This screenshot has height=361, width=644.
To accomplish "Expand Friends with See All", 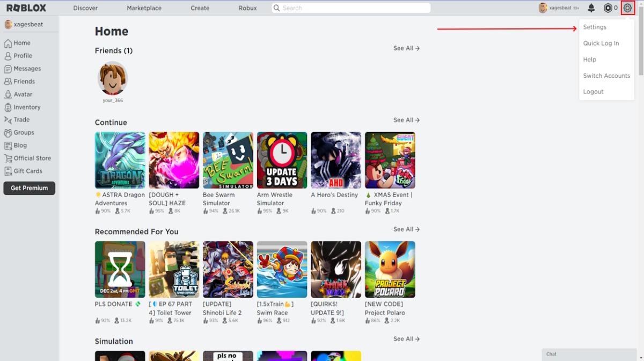I will click(x=406, y=48).
